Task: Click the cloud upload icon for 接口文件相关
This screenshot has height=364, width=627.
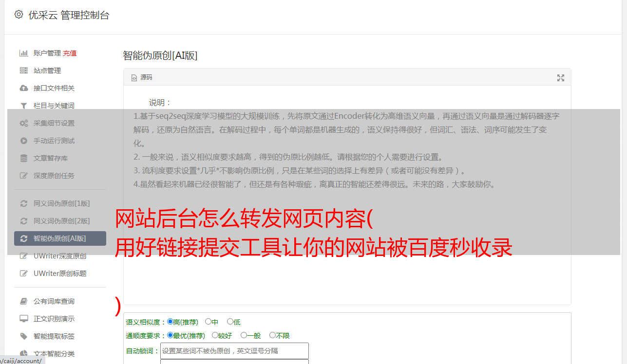Action: pyautogui.click(x=23, y=88)
